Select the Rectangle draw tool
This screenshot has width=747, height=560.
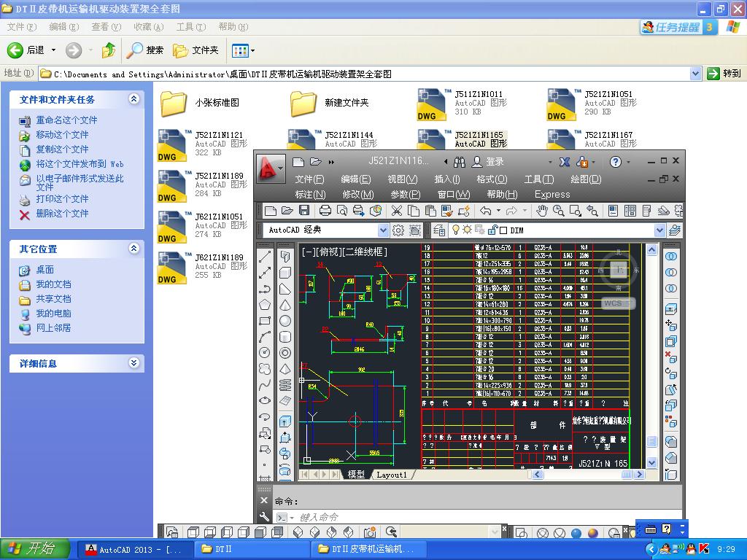pyautogui.click(x=265, y=321)
